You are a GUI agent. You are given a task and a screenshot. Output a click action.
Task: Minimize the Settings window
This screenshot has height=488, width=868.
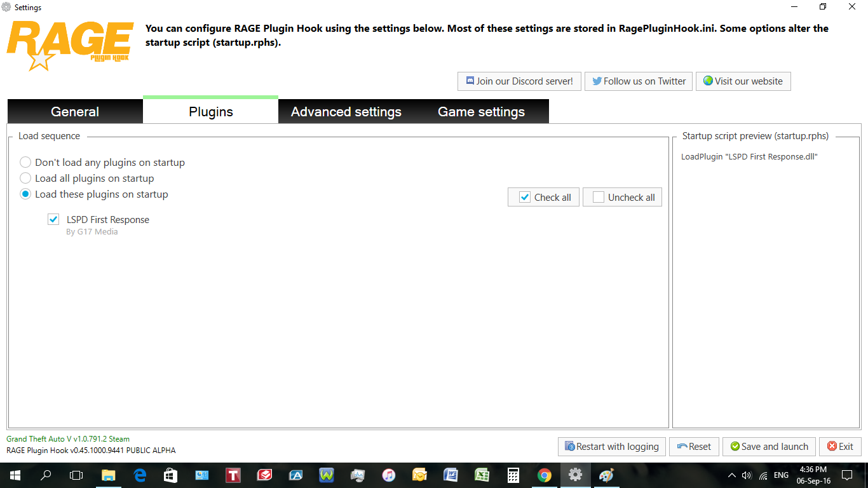tap(794, 7)
